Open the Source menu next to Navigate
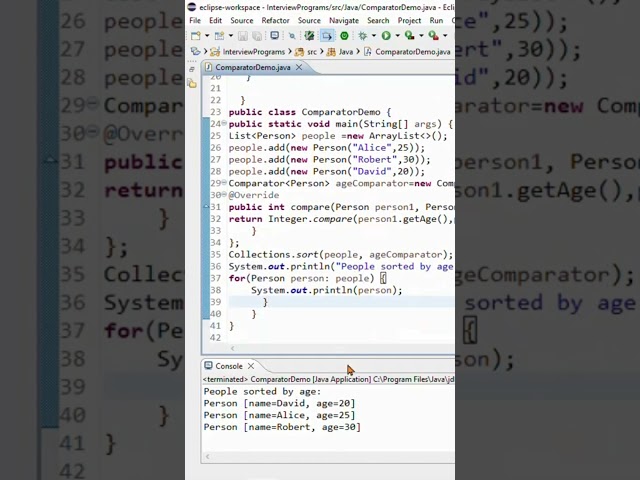The image size is (640, 480). coord(309,20)
